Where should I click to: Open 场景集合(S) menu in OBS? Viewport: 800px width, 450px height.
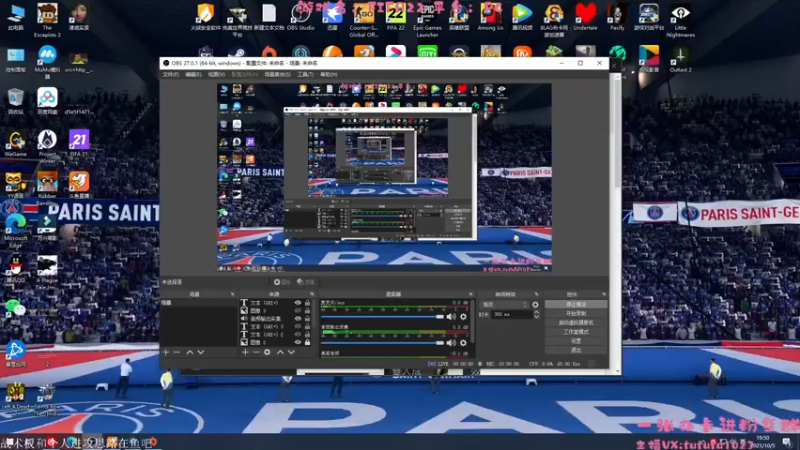(278, 74)
